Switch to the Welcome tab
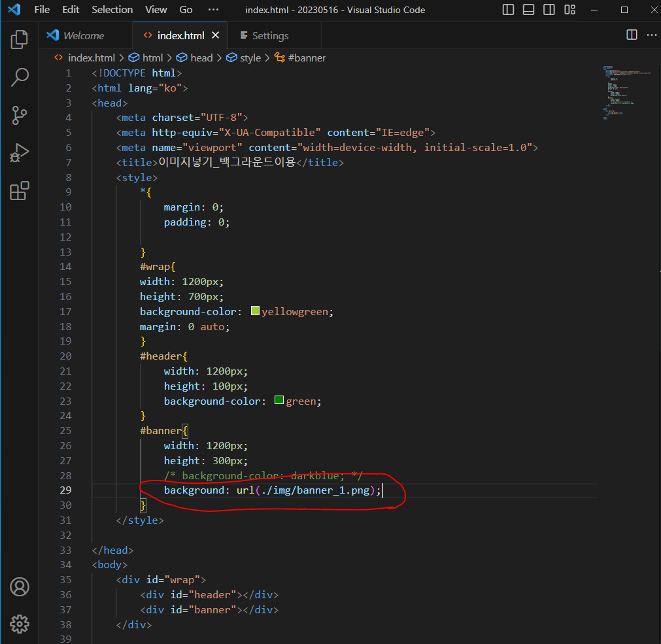 85,35
